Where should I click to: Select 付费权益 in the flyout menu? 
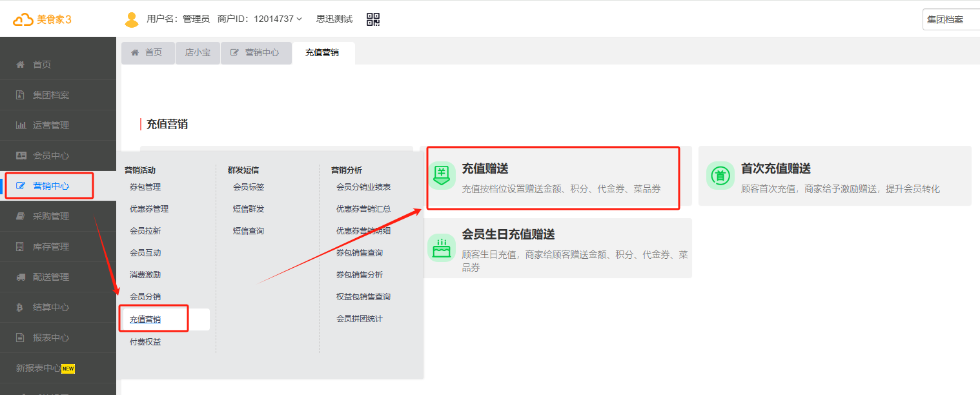145,342
